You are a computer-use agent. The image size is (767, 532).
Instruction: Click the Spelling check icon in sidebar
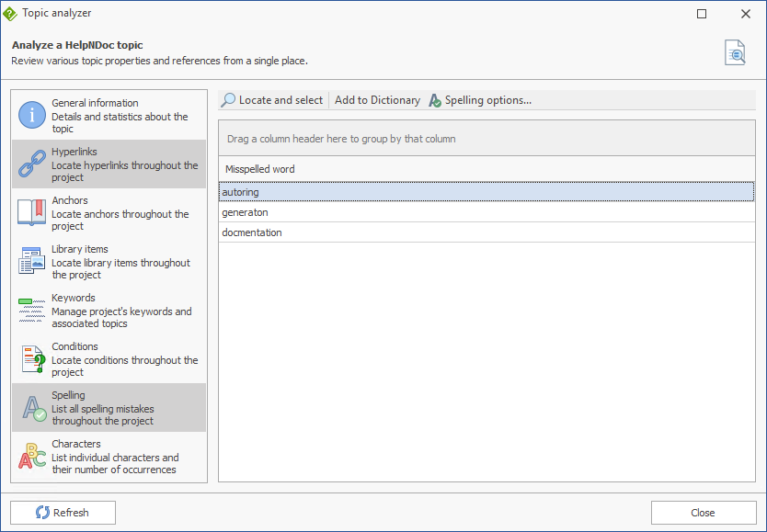[x=34, y=408]
